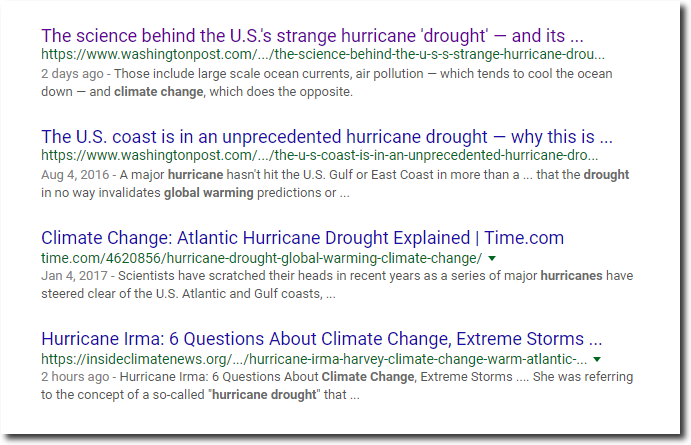691x445 pixels.
Task: Expand the dropdown arrow beside the time.com URL
Action: (492, 258)
